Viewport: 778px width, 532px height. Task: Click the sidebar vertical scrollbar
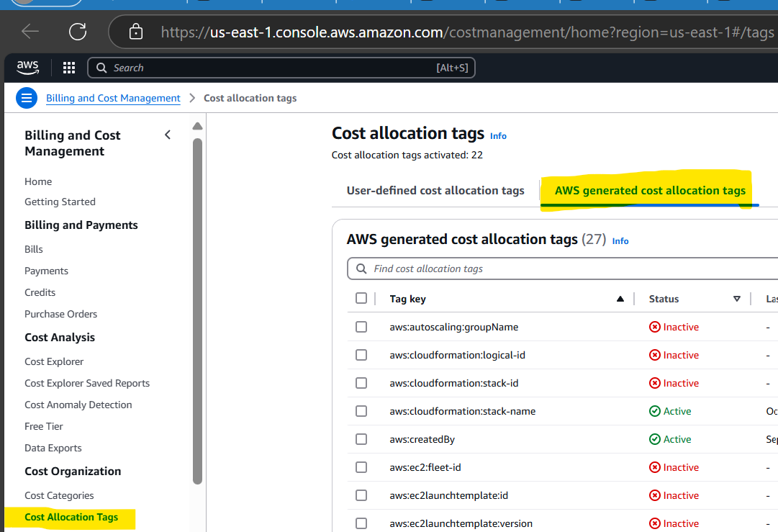point(198,310)
